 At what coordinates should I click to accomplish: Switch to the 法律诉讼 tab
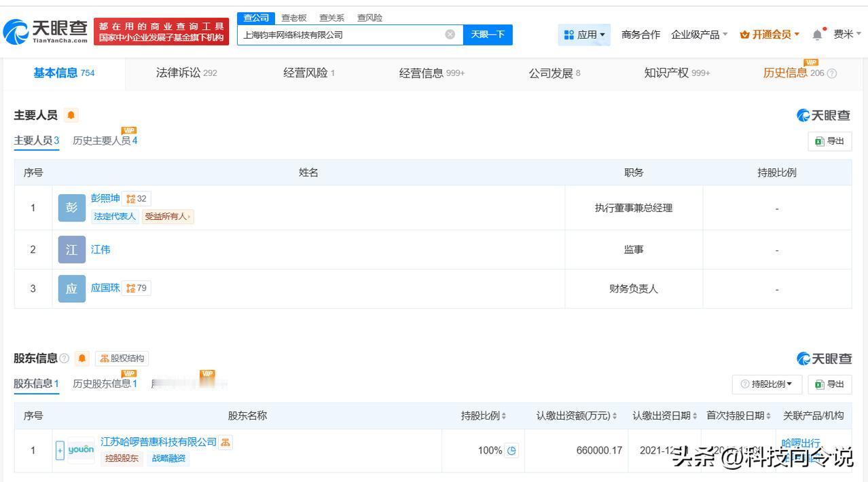point(187,73)
